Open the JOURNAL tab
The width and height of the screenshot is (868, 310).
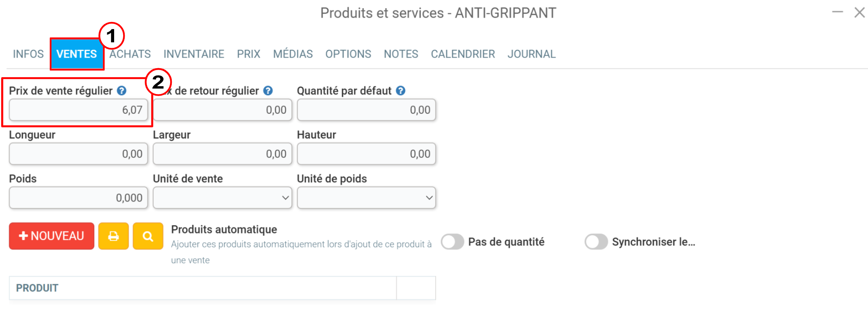[x=531, y=54]
